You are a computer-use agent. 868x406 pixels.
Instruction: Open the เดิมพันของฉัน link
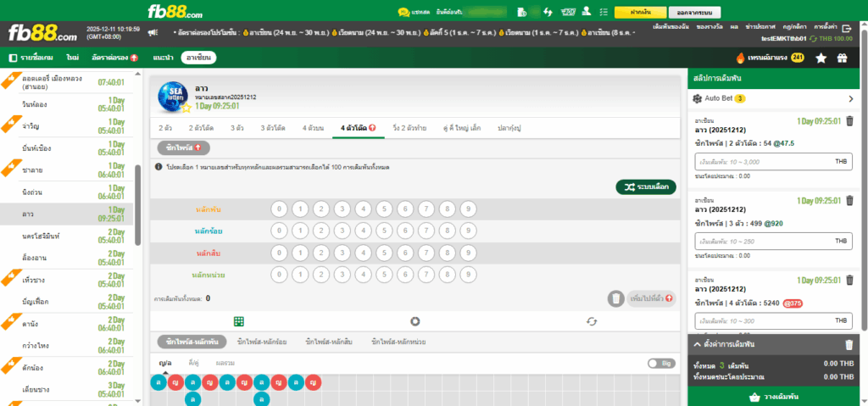tap(671, 26)
